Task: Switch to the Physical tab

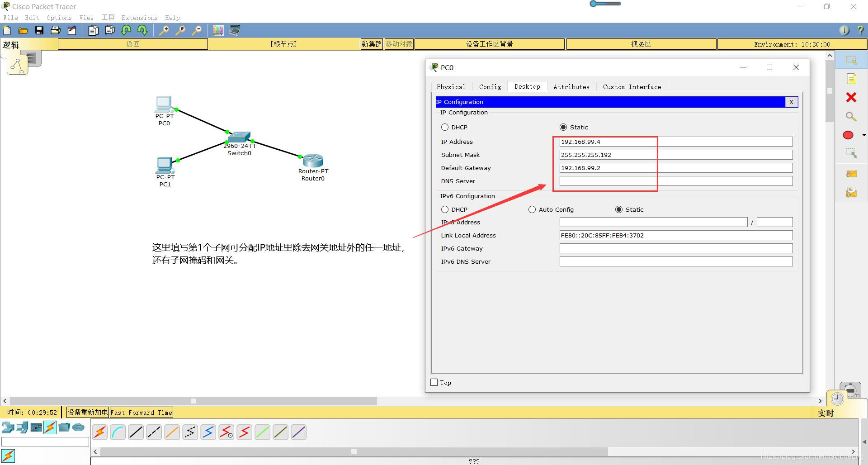Action: (451, 87)
